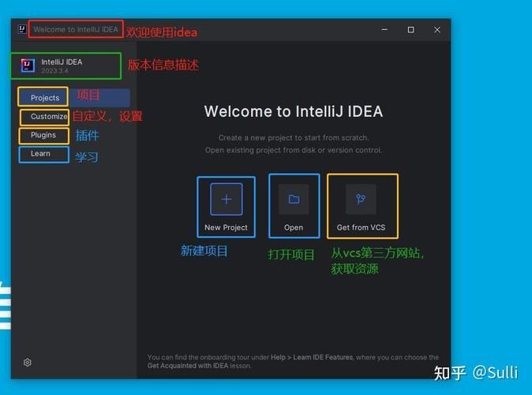The height and width of the screenshot is (395, 532).
Task: Click the New Project plus icon
Action: 227,199
